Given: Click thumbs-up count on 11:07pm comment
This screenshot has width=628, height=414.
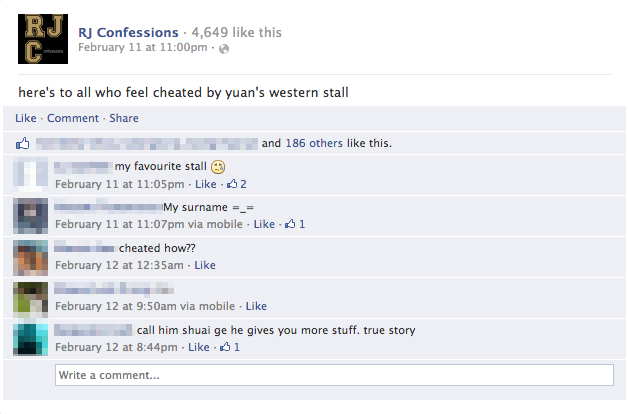Looking at the screenshot, I should pos(295,224).
